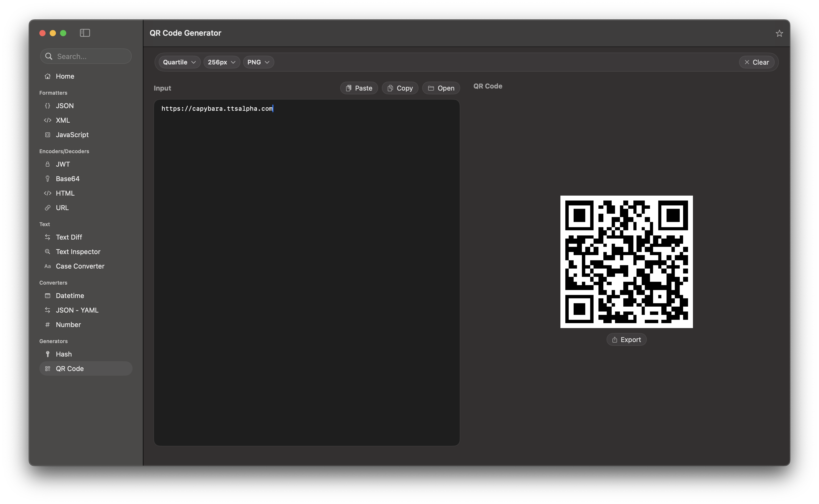The width and height of the screenshot is (819, 504).
Task: Open the Quartile error correction dropdown
Action: [179, 62]
